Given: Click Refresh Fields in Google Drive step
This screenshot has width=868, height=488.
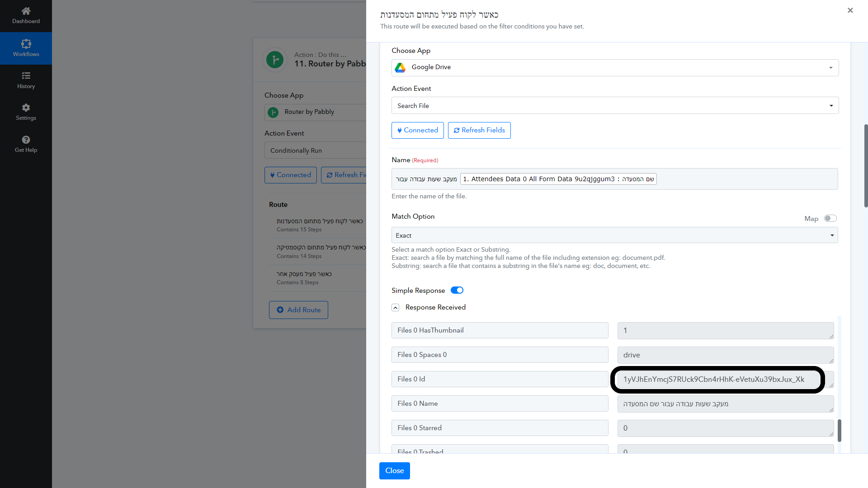Looking at the screenshot, I should tap(479, 130).
